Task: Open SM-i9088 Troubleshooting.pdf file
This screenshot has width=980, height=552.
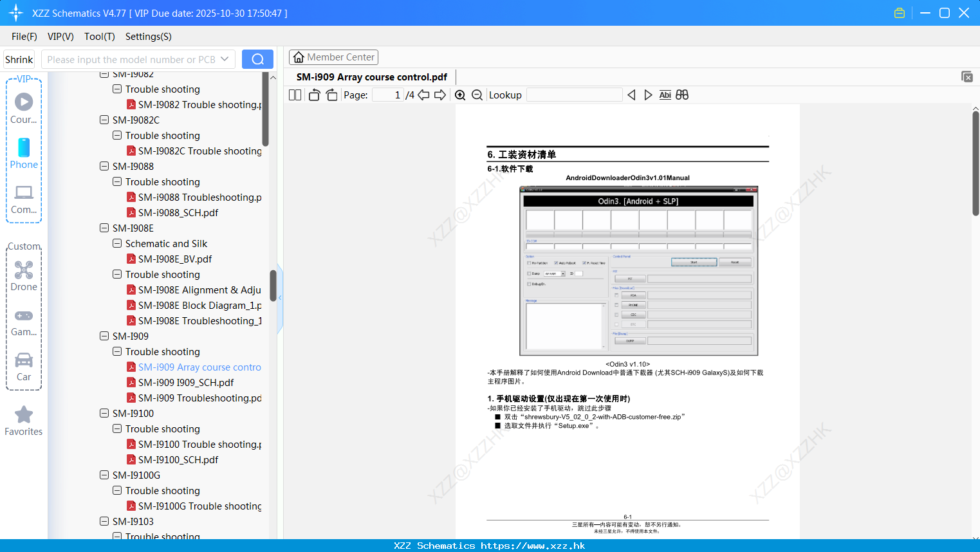Action: pos(194,198)
